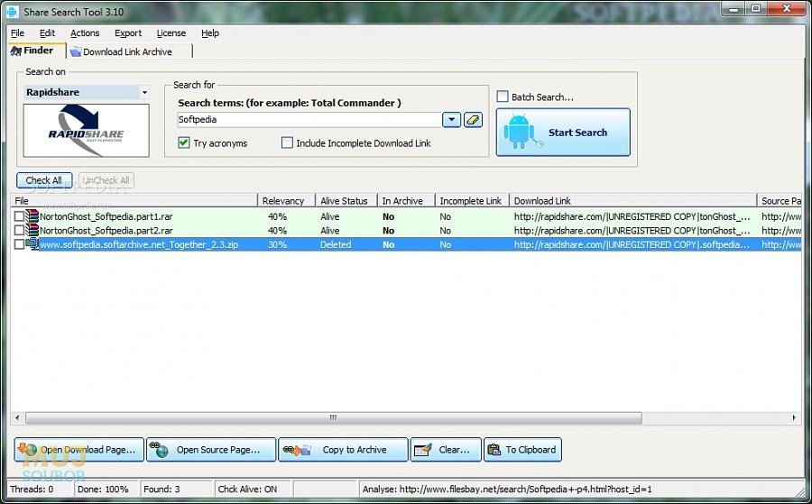
Task: Select www.softpedia.softarchive.net_Together_2.3.zip row
Action: tap(406, 244)
